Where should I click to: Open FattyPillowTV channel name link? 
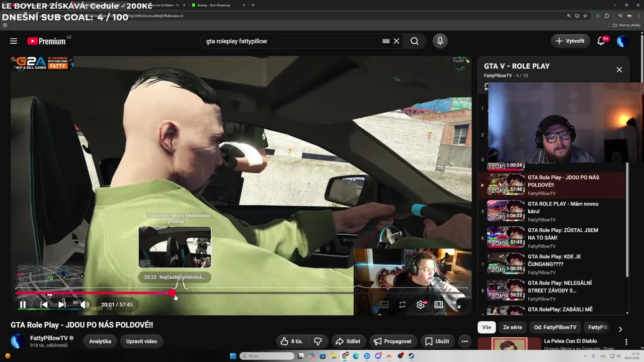49,338
